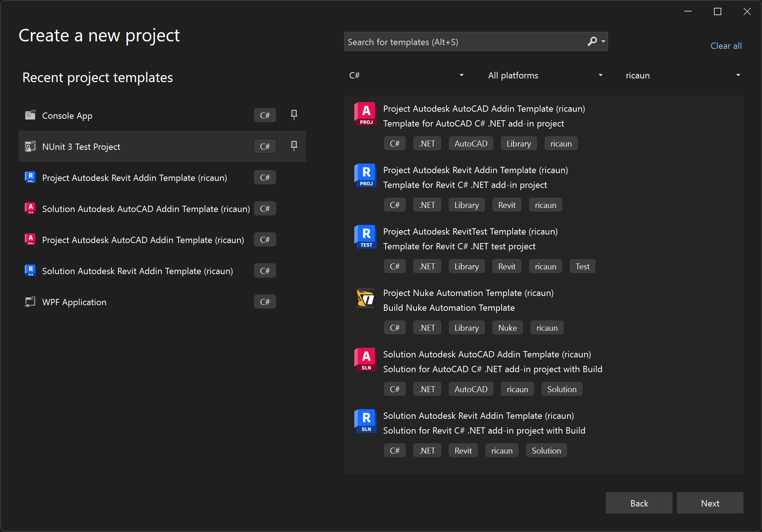Click the AutoCAD PROJ template icon
The image size is (762, 532).
tap(365, 114)
